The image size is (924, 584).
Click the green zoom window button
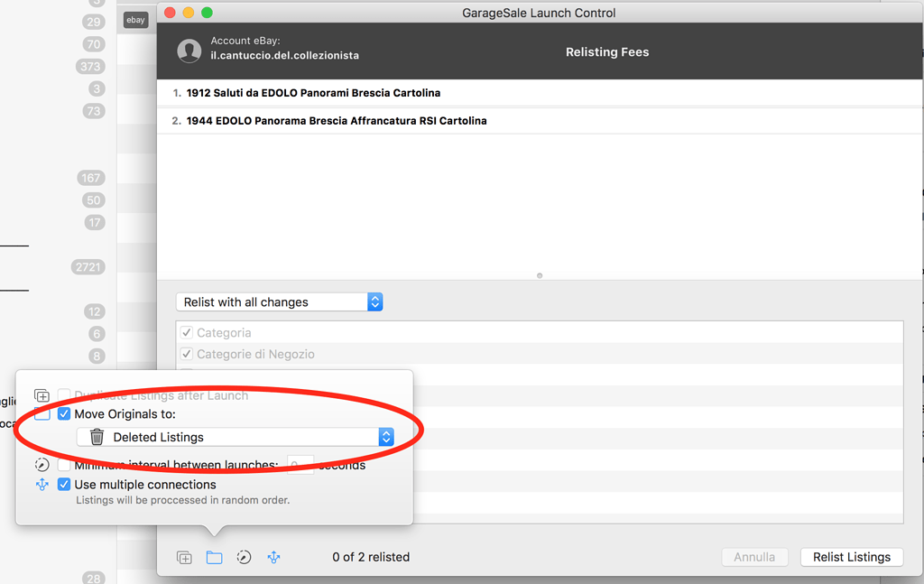pos(207,13)
